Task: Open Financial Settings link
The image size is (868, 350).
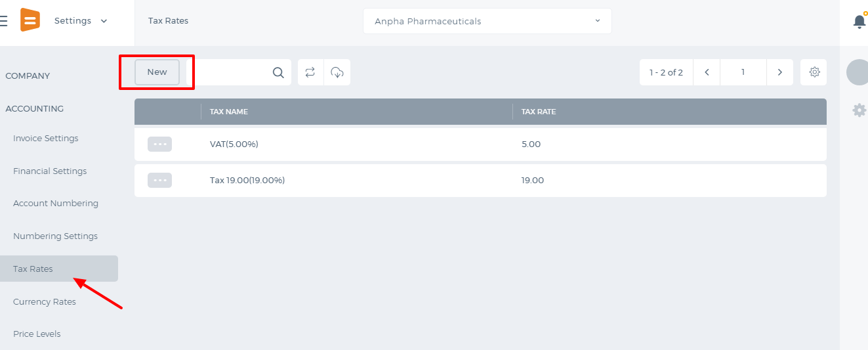Action: tap(50, 171)
